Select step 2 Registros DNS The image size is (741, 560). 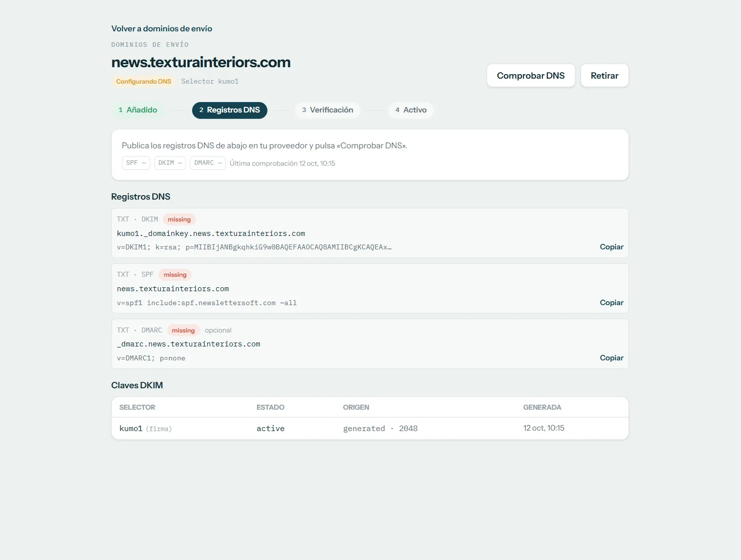click(230, 110)
